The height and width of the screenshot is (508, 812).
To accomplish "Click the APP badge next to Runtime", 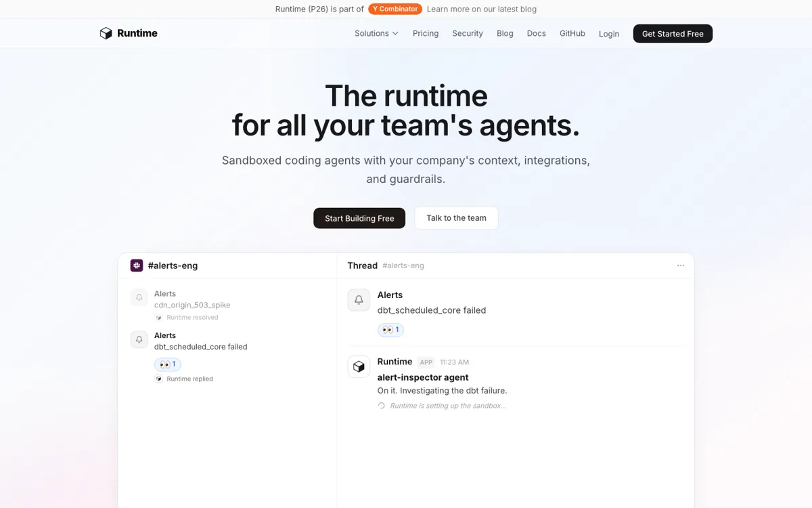I will point(426,362).
